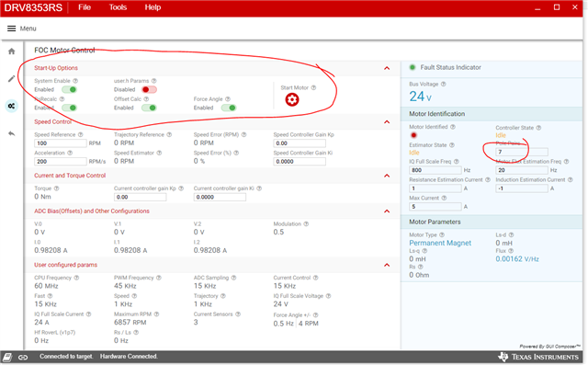
Task: Click the Speed Controller Gain Kp field
Action: [x=300, y=143]
